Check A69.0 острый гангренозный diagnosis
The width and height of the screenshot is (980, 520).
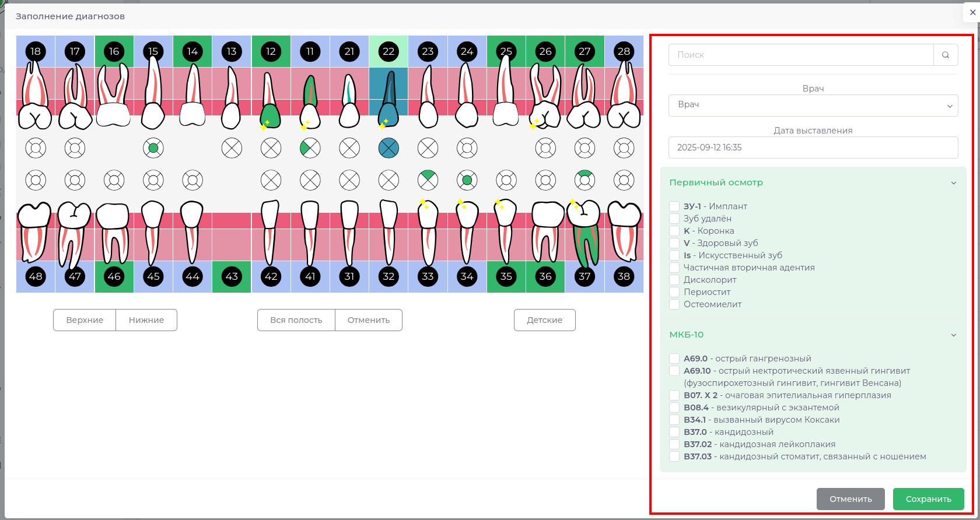tap(674, 359)
